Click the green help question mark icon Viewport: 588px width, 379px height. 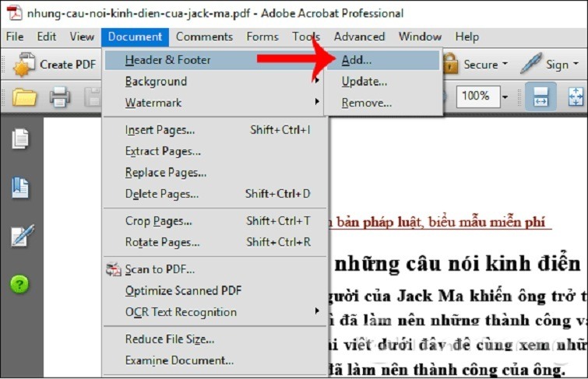click(x=20, y=284)
